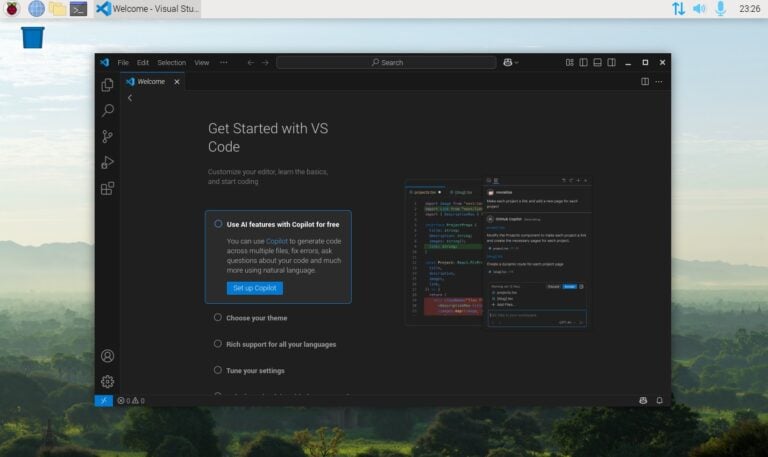
Task: Open errors and warnings in status bar
Action: pos(131,401)
